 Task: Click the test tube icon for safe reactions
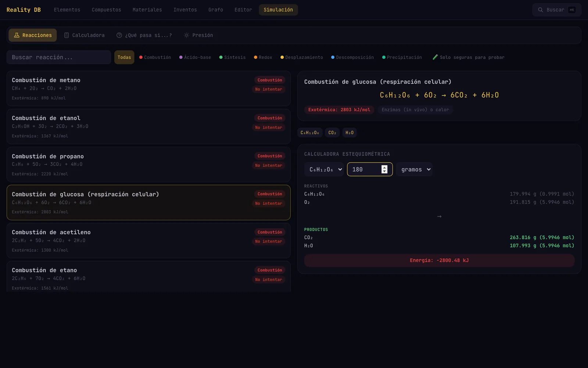click(x=435, y=57)
